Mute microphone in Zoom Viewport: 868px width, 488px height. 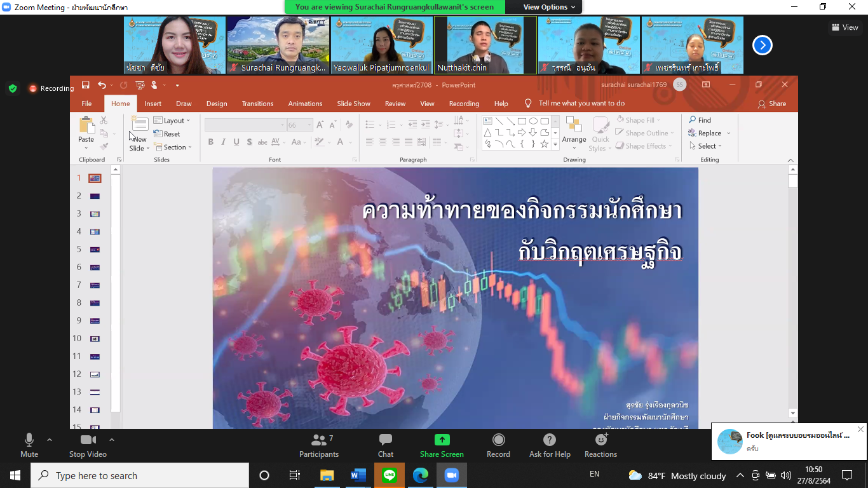(29, 445)
